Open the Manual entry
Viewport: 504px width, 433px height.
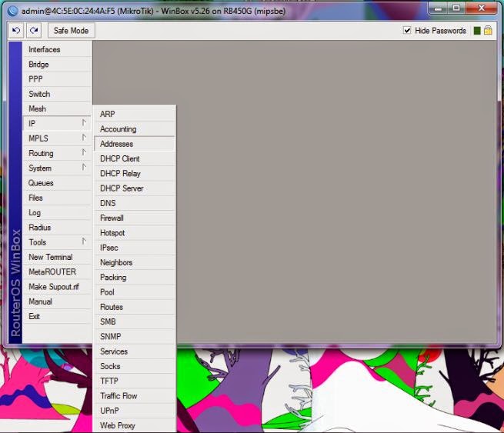[58, 301]
